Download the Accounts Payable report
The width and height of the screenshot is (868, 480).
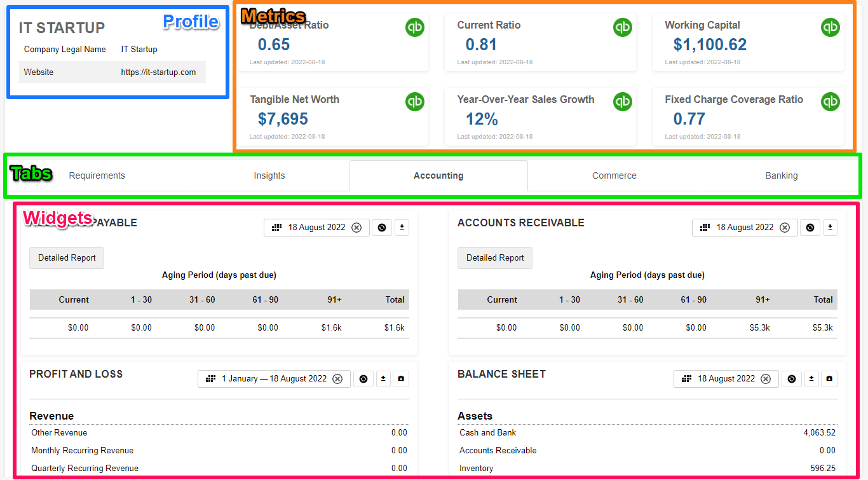pos(402,228)
